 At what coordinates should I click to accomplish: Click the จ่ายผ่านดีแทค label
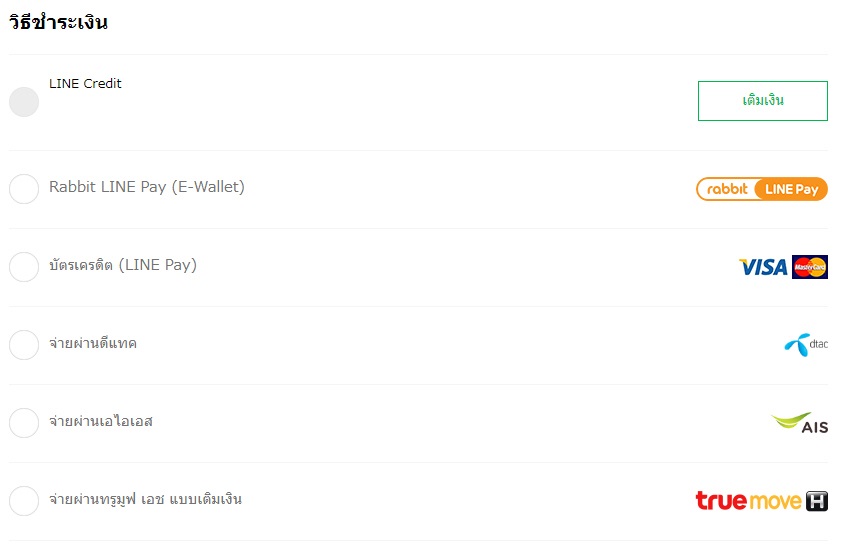pyautogui.click(x=93, y=343)
